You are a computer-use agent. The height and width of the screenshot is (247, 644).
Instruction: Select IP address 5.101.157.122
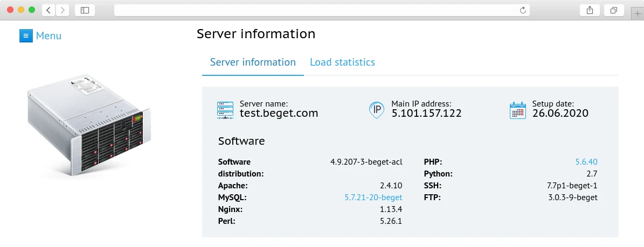[426, 113]
